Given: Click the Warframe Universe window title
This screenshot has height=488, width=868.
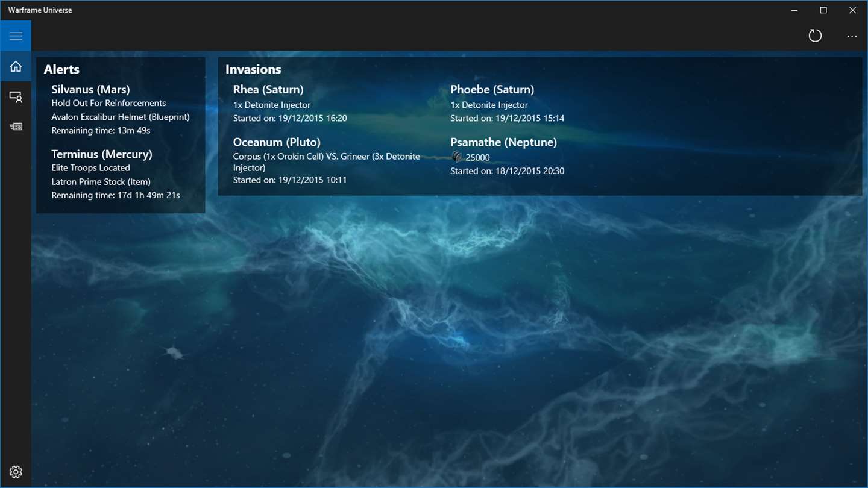Looking at the screenshot, I should [40, 10].
